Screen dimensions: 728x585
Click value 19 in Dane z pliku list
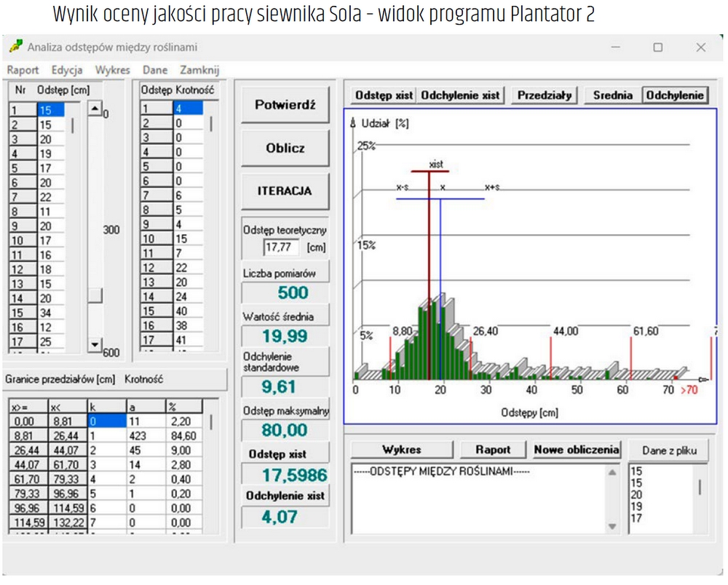click(x=636, y=506)
